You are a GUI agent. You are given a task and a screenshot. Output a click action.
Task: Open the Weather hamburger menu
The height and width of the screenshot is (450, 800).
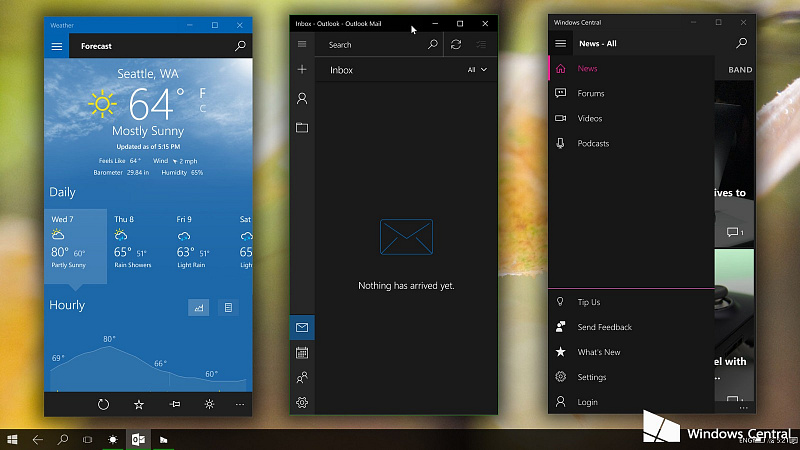pyautogui.click(x=57, y=46)
